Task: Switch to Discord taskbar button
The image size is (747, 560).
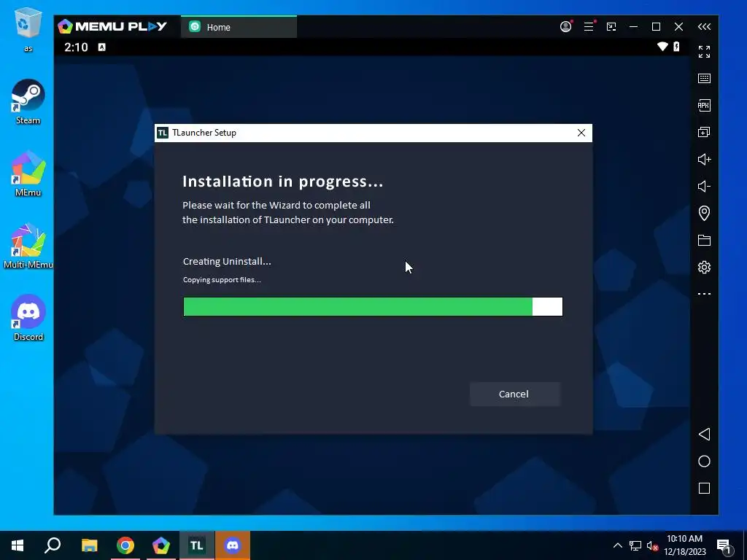Action: (x=233, y=545)
